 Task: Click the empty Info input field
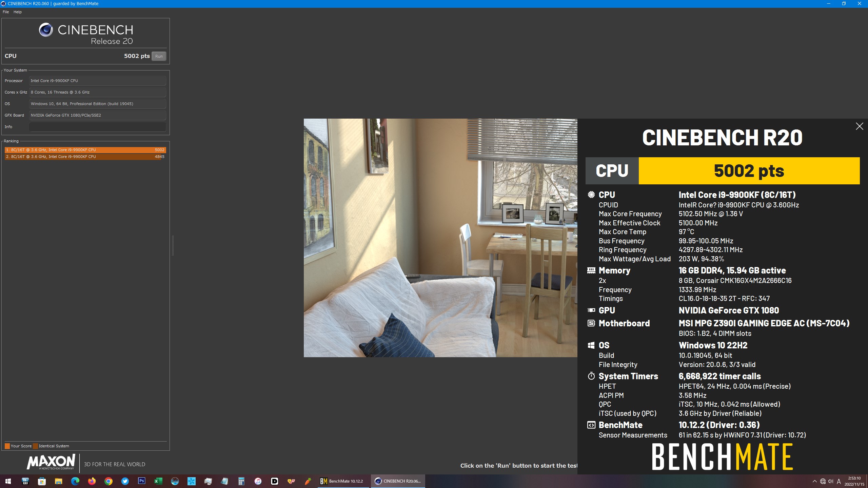(98, 127)
